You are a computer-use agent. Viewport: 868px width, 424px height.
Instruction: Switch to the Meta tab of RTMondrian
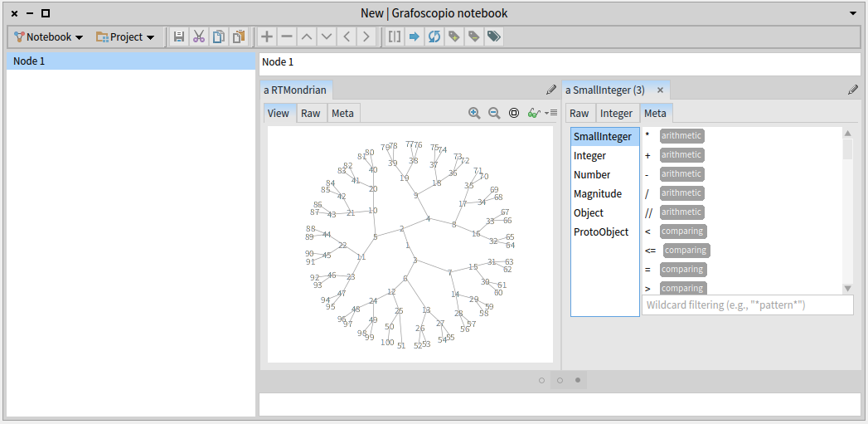[x=342, y=113]
